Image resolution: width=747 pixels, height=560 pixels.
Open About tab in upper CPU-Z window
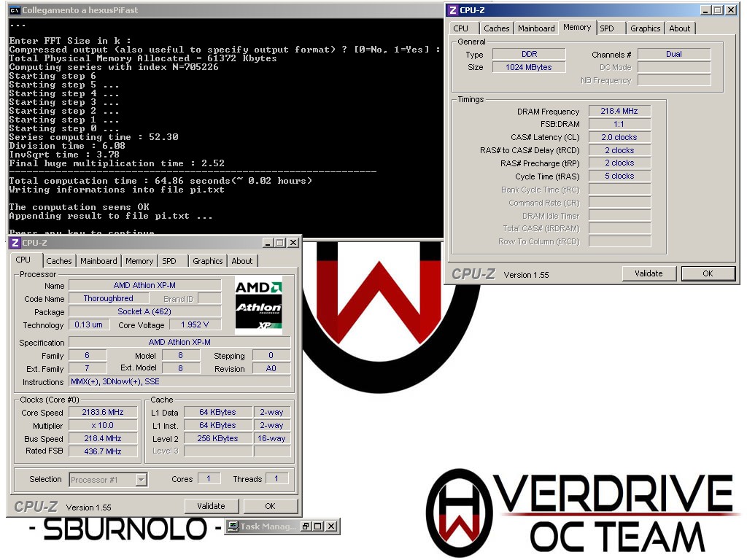click(680, 28)
